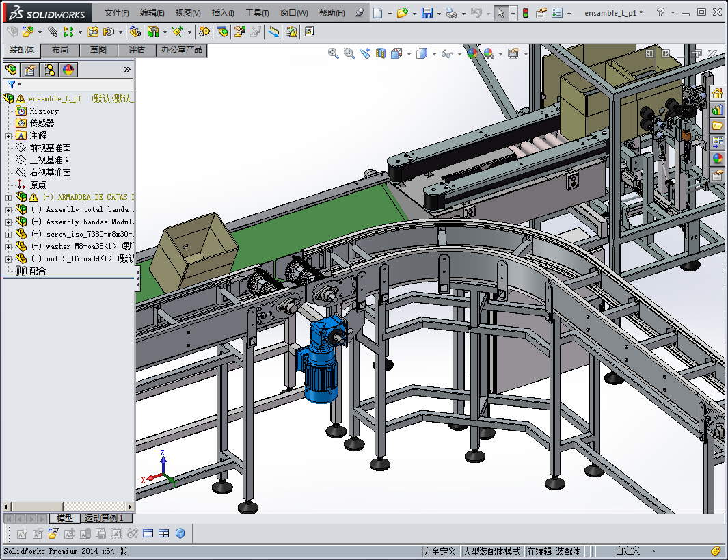Image resolution: width=728 pixels, height=560 pixels.
Task: Select the Zoom to Fit magnifier icon
Action: coord(334,53)
